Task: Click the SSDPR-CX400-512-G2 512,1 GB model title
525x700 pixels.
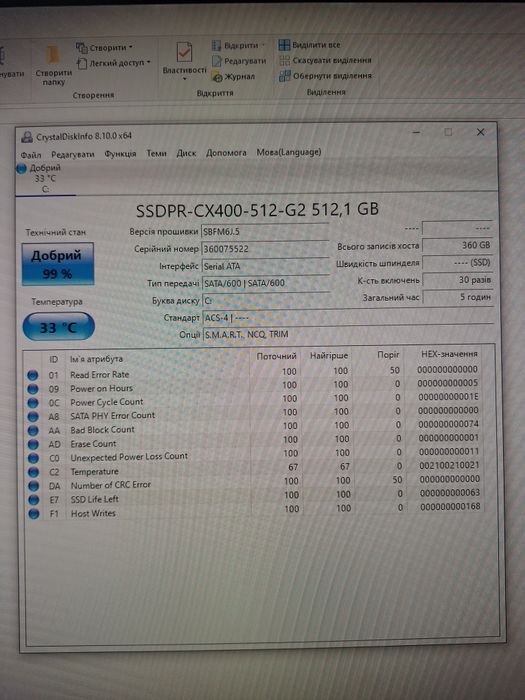Action: (257, 209)
